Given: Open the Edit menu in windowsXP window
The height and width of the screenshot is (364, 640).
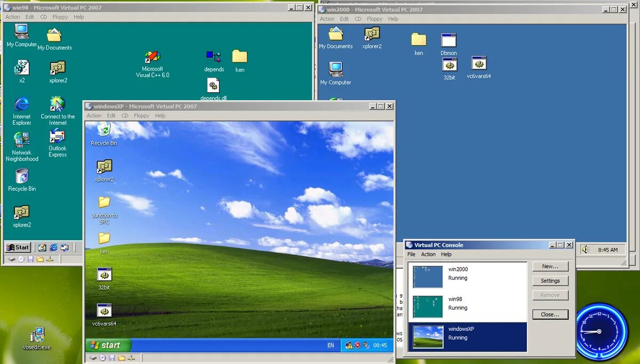Looking at the screenshot, I should [111, 116].
